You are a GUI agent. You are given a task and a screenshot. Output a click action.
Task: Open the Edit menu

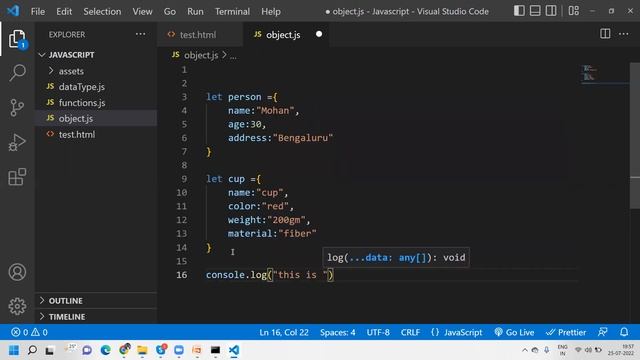point(64,11)
